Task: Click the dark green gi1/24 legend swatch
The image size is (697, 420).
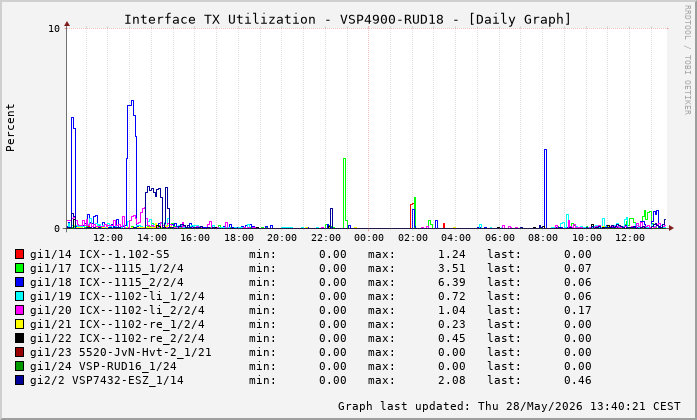Action: (x=19, y=366)
